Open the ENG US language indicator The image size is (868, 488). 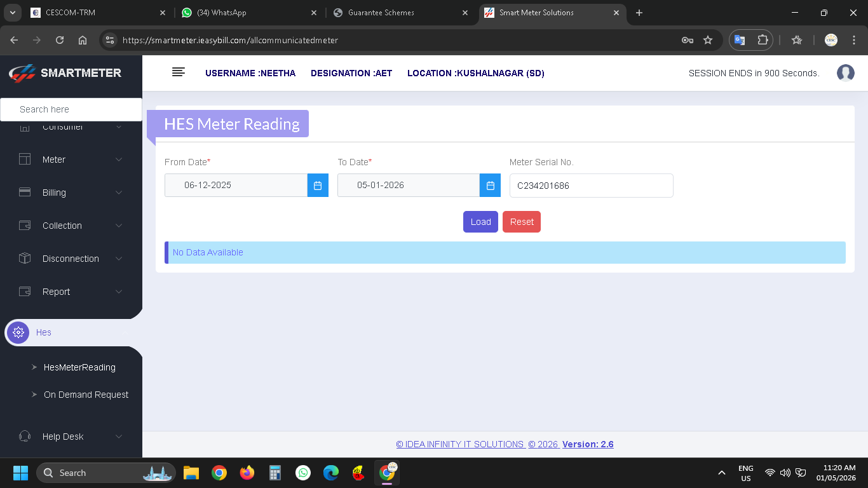746,473
